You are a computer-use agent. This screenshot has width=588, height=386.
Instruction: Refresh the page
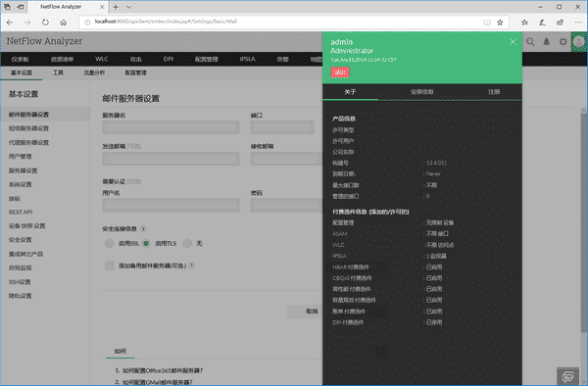45,23
